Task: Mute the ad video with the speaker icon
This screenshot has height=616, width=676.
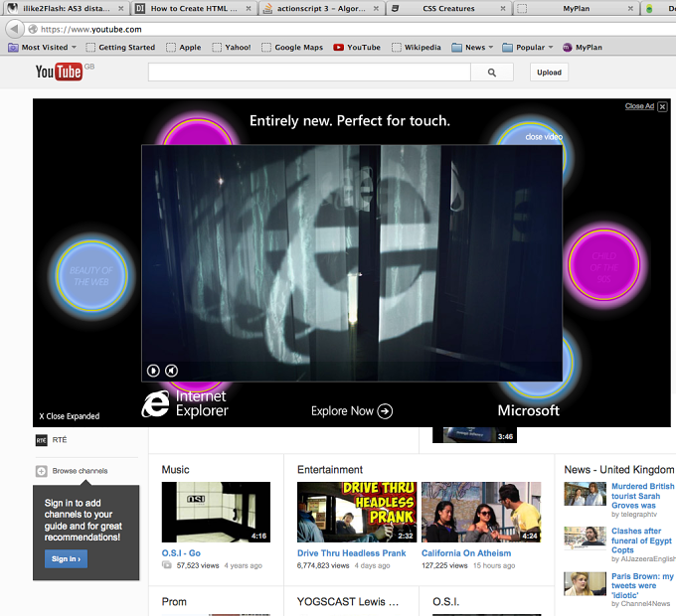Action: (x=172, y=371)
